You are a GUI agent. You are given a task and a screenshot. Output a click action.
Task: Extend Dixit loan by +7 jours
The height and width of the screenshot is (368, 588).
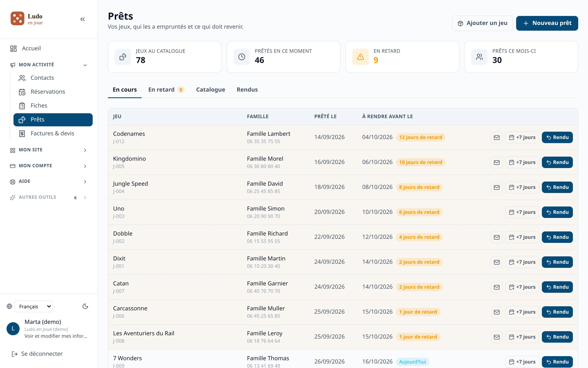tap(522, 262)
